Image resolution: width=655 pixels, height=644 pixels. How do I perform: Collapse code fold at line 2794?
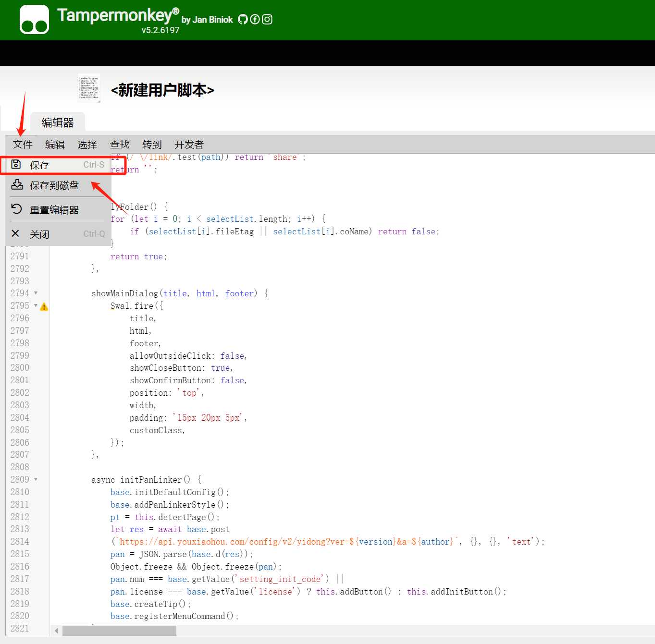tap(36, 293)
